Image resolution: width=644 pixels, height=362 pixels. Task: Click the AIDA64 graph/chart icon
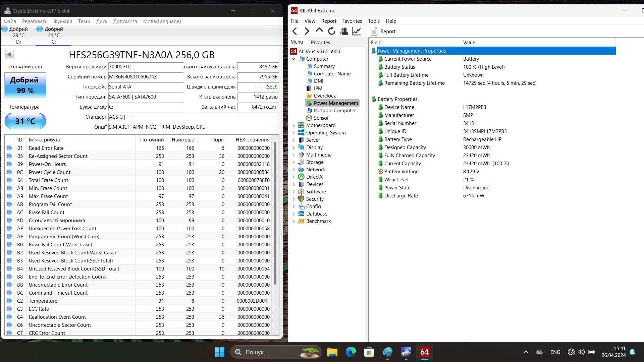coord(357,31)
